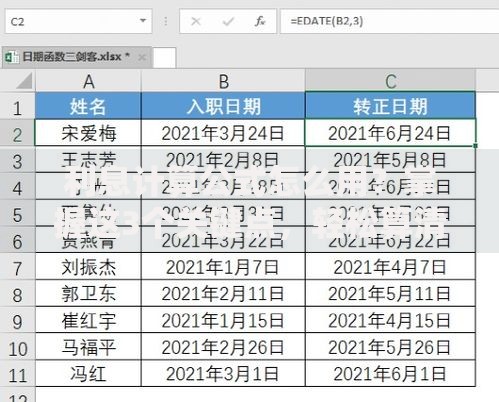Screen dimensions: 499x402
Task: Click the formula bar vertical dots handle
Action: tap(166, 22)
